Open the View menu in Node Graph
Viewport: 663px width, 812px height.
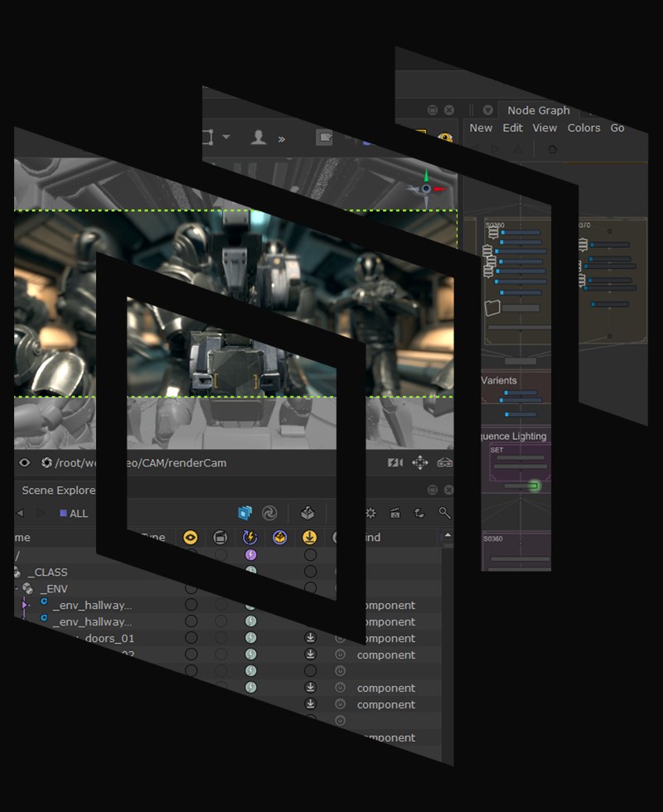point(544,128)
